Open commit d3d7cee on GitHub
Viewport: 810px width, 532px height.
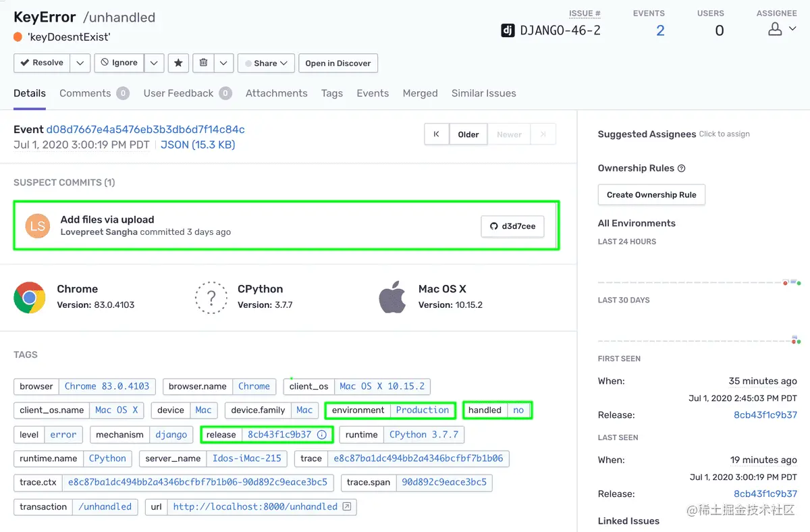click(512, 226)
